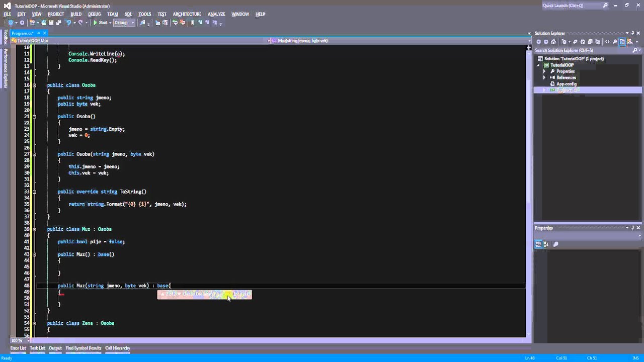Expand the References node in Solution Explorer
Image resolution: width=644 pixels, height=362 pixels.
click(x=544, y=77)
